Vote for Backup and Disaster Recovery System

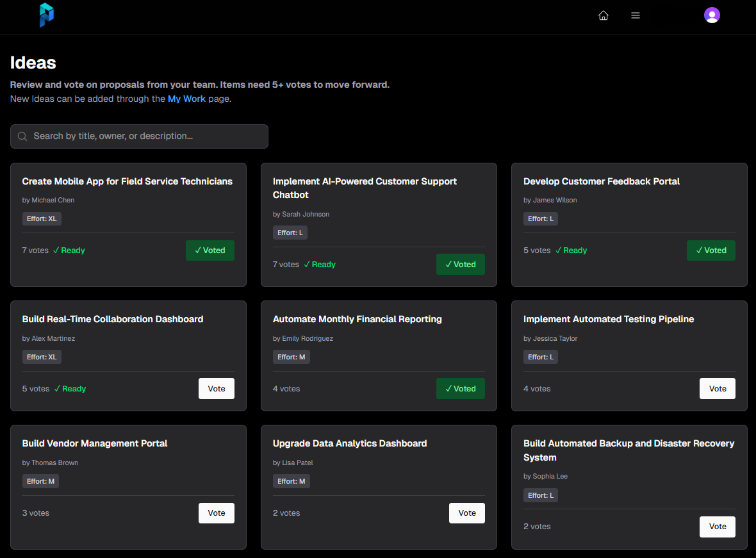click(718, 527)
